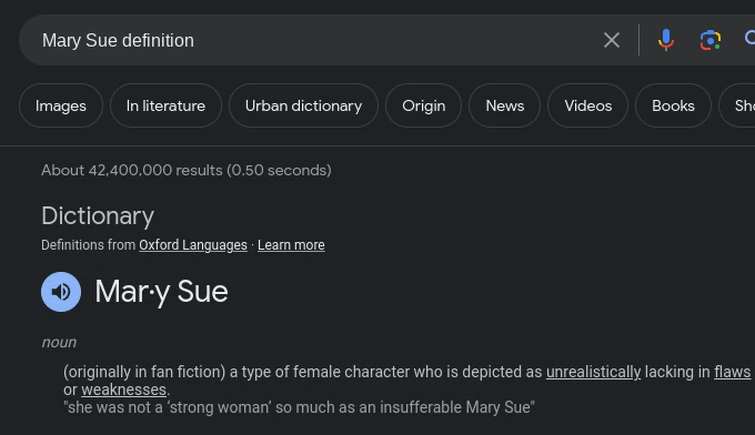Play the Mary Sue pronunciation audio
The height and width of the screenshot is (435, 755).
point(61,292)
